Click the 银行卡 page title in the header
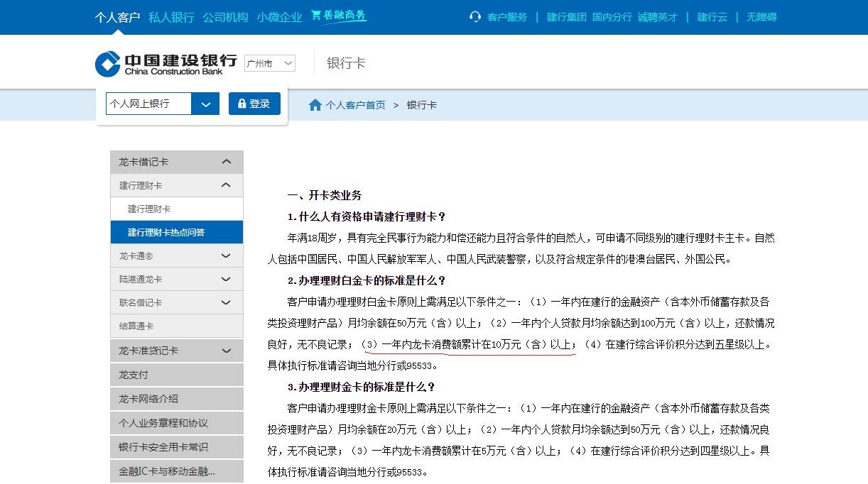The width and height of the screenshot is (868, 484). (346, 63)
